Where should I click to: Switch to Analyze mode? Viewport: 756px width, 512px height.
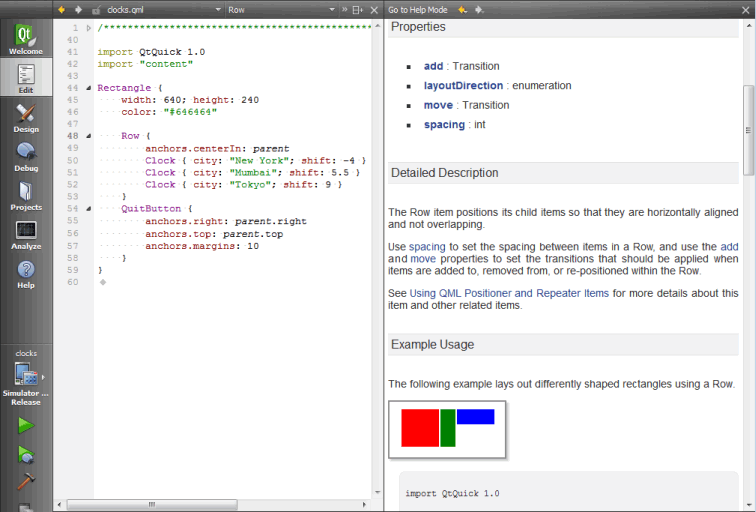tap(25, 235)
